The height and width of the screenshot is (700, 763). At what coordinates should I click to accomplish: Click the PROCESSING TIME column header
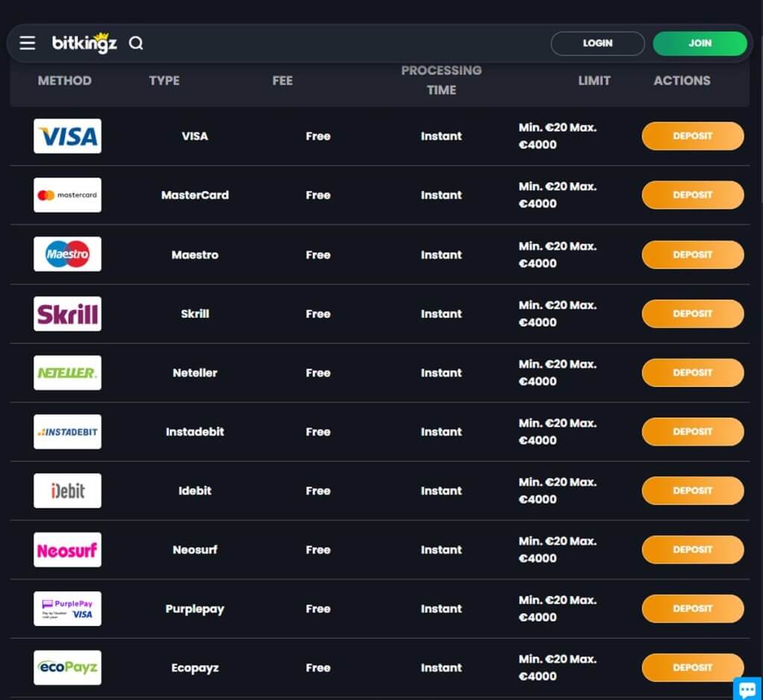coord(441,81)
